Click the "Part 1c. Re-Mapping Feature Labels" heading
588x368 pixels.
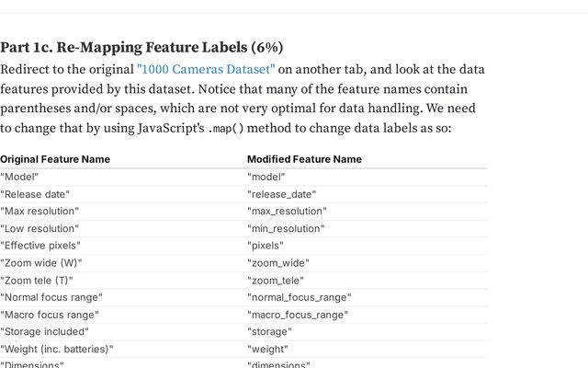pyautogui.click(x=141, y=47)
